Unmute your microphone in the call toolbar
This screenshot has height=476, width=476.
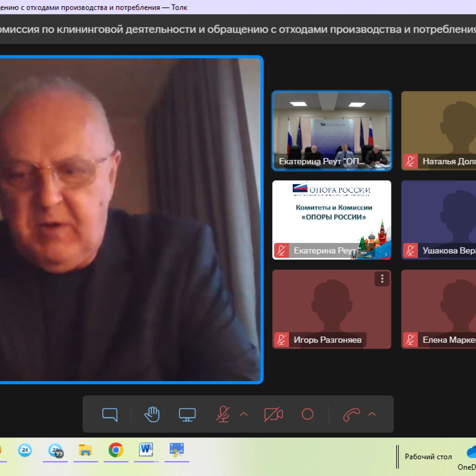point(223,414)
